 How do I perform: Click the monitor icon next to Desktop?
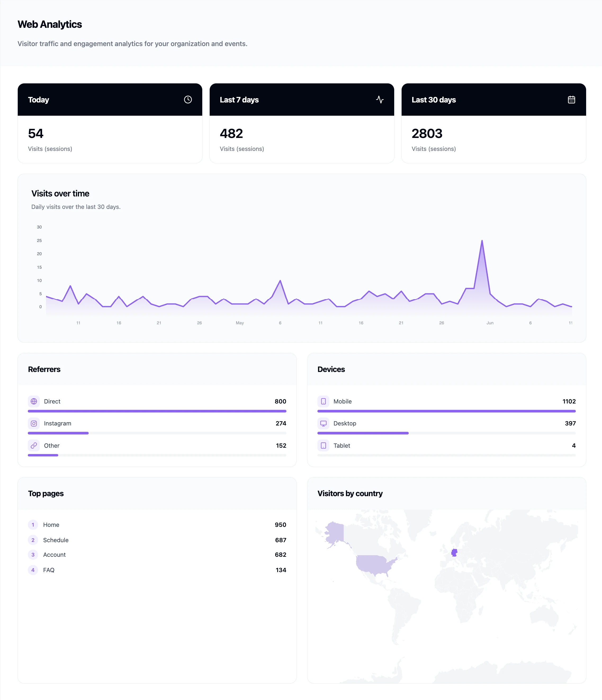point(323,423)
